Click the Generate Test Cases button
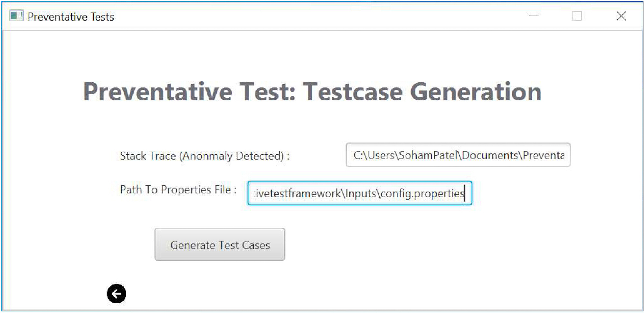The image size is (644, 313). pyautogui.click(x=220, y=244)
